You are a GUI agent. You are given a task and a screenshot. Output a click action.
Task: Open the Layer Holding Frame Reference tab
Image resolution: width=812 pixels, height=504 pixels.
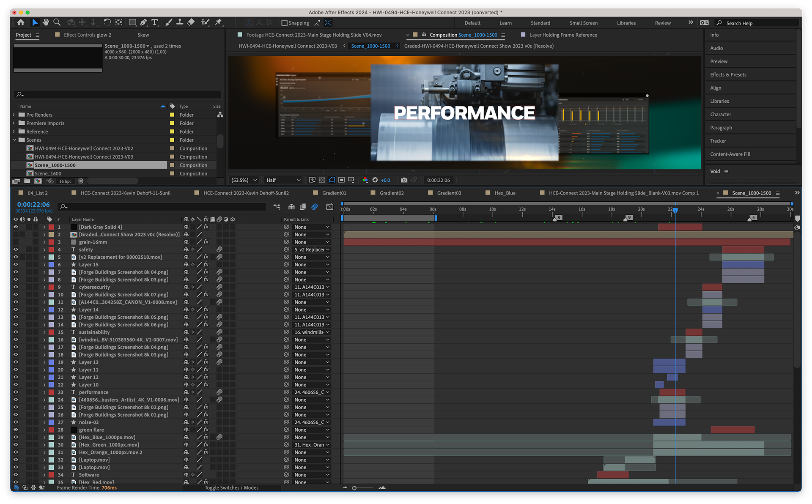pyautogui.click(x=563, y=35)
